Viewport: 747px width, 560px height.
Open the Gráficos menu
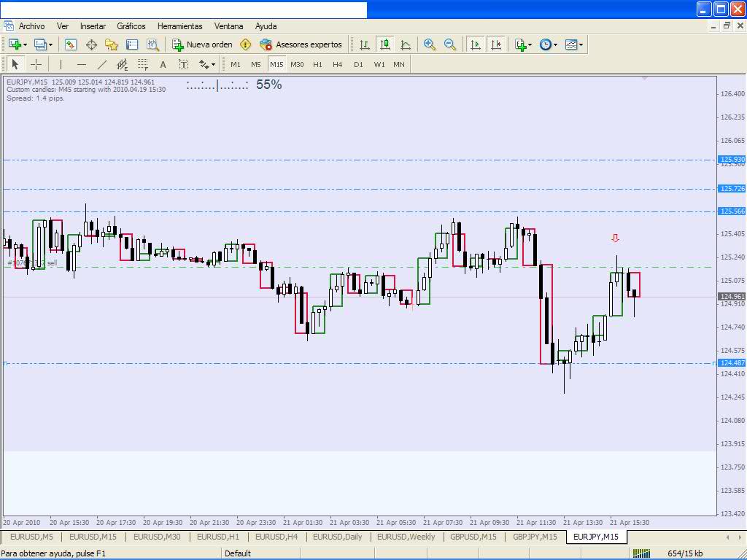[x=131, y=26]
